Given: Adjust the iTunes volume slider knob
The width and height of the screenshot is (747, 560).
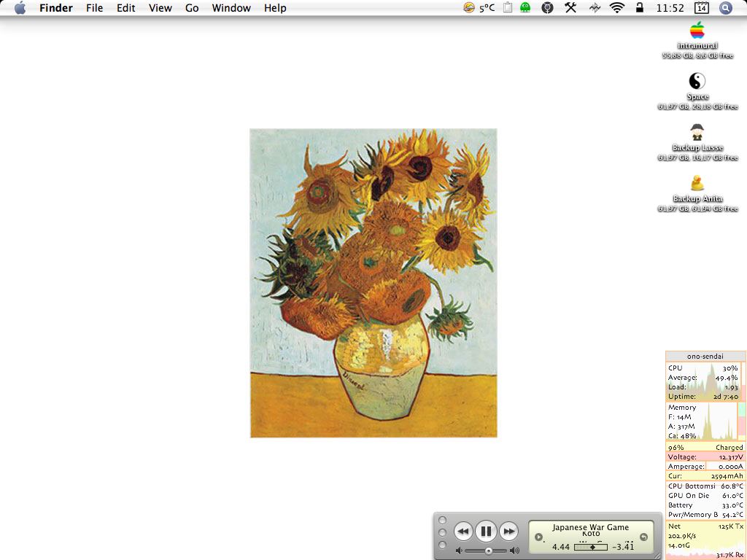Looking at the screenshot, I should [x=488, y=551].
